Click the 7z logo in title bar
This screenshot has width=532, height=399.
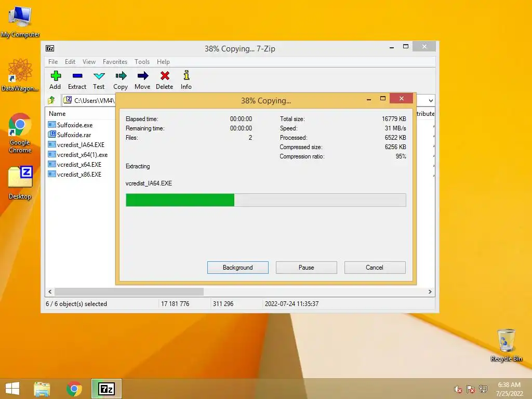point(50,48)
